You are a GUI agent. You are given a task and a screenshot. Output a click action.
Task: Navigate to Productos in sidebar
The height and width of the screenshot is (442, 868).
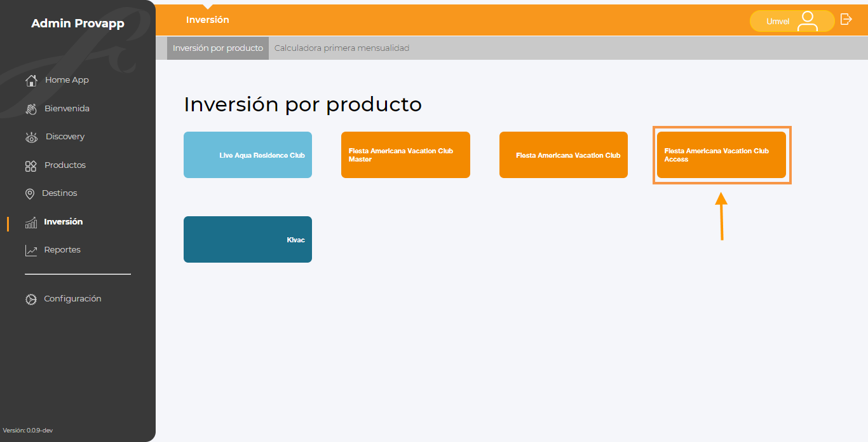tap(65, 165)
